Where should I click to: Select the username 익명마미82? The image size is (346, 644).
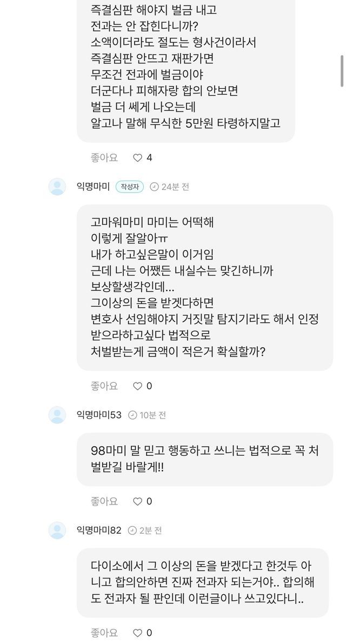100,530
